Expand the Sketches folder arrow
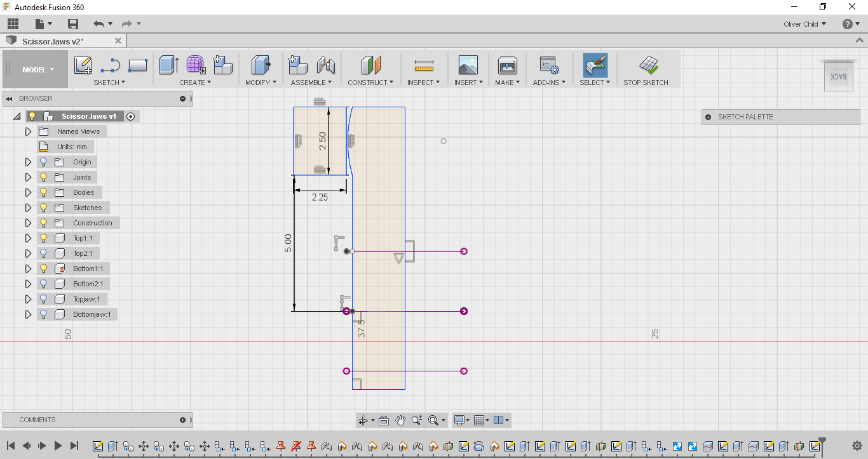The width and height of the screenshot is (868, 459). click(28, 208)
